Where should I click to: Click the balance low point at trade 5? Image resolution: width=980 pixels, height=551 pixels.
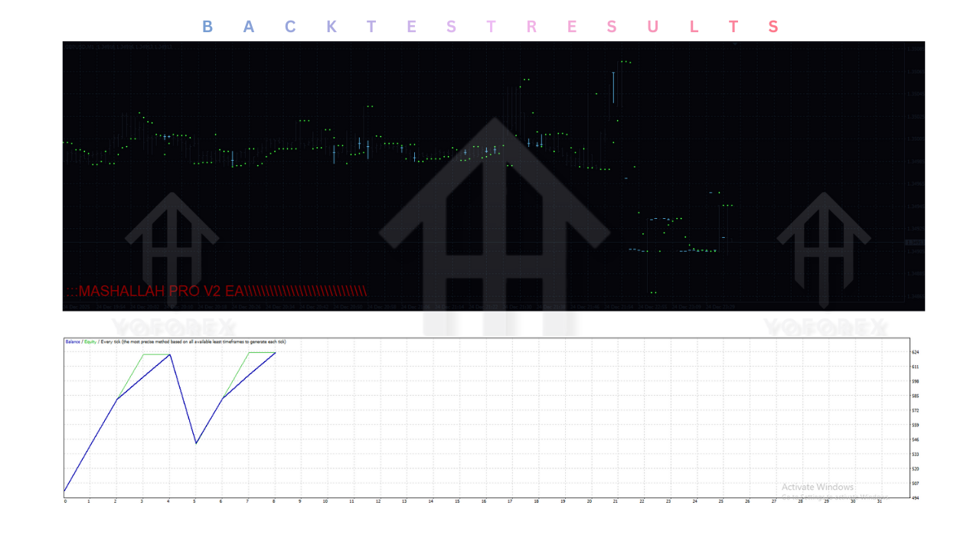click(x=196, y=443)
